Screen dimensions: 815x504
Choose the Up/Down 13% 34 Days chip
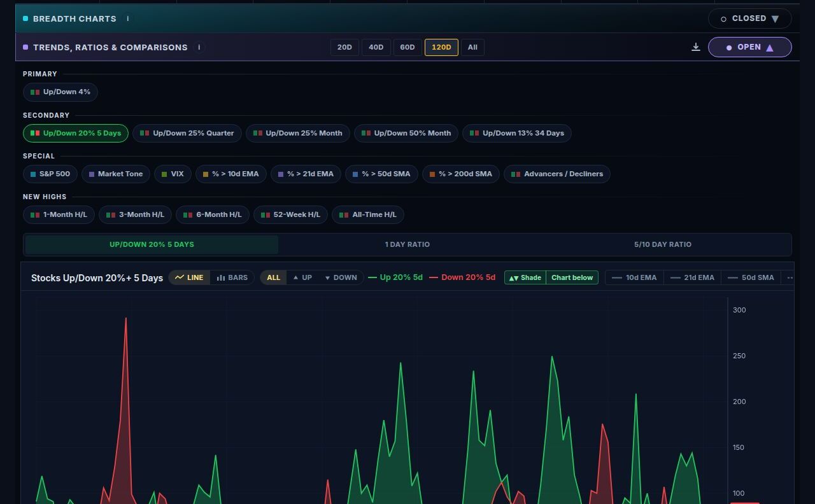coord(517,133)
